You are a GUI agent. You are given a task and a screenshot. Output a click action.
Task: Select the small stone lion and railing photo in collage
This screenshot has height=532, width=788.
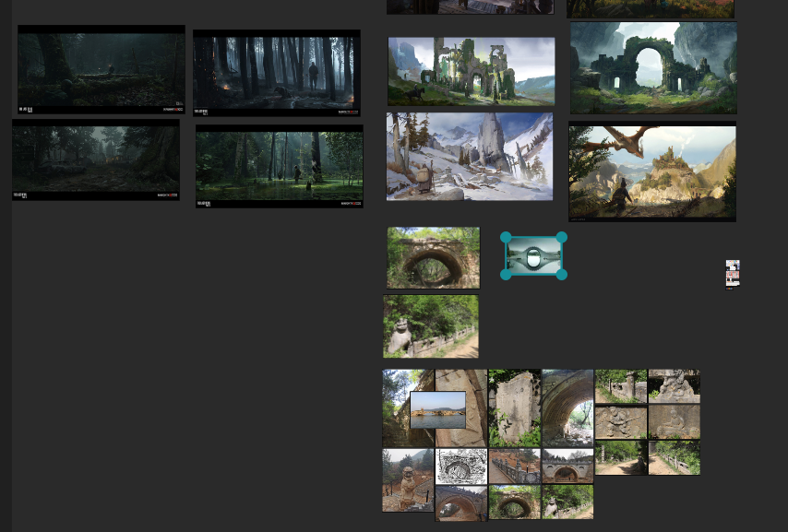pos(567,502)
